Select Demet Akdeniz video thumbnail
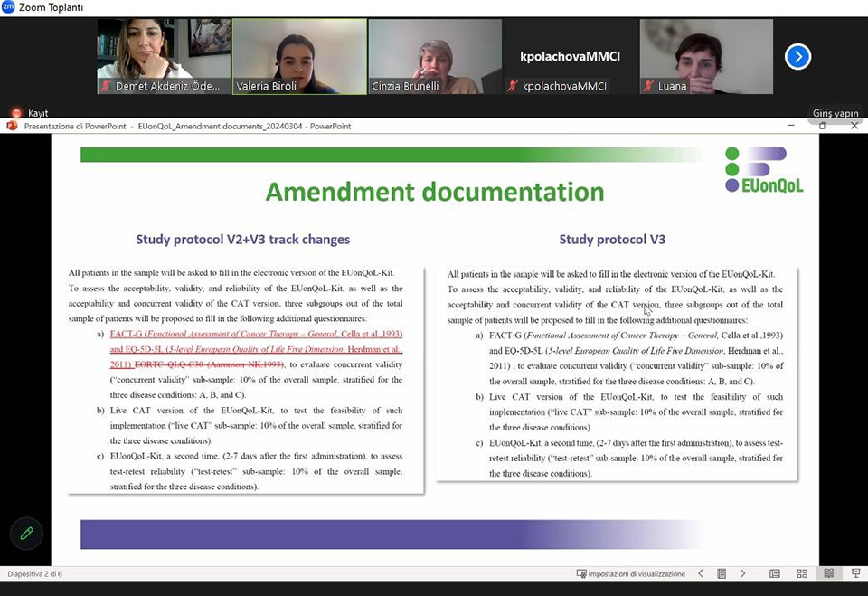The width and height of the screenshot is (868, 596). point(164,56)
